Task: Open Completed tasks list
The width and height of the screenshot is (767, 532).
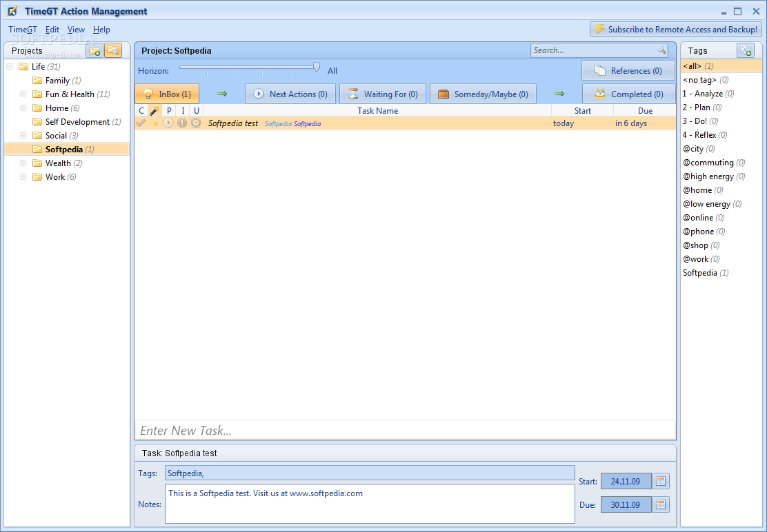Action: point(628,94)
